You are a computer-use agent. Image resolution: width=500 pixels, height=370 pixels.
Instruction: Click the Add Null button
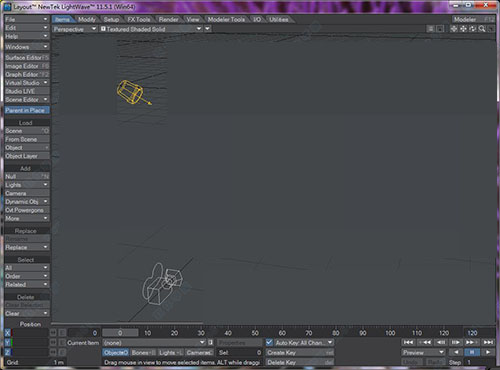point(27,176)
